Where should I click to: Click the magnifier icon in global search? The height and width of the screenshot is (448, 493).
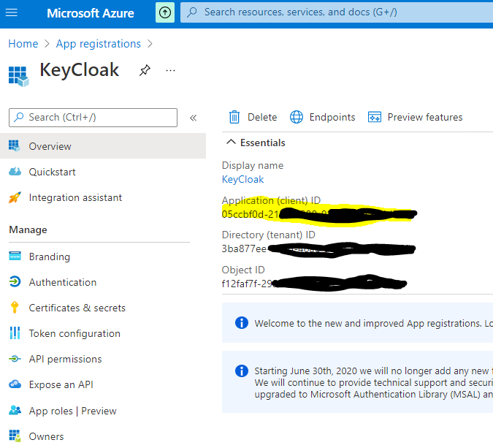tap(192, 12)
